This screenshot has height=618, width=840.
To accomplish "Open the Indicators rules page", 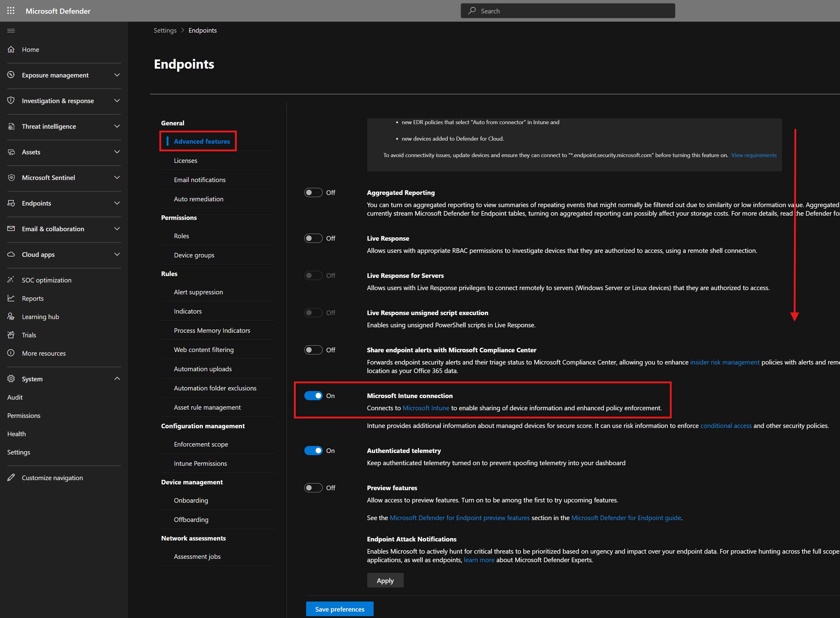I will [187, 311].
